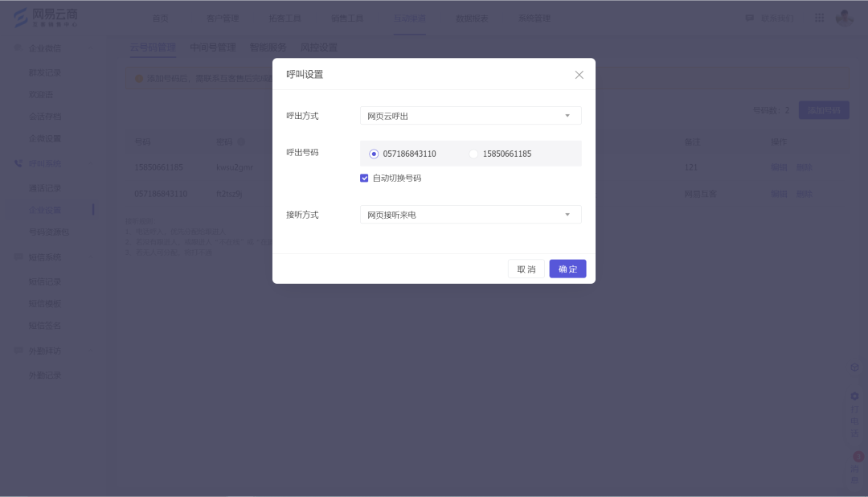Open the 数据报表 menu item

coord(471,17)
